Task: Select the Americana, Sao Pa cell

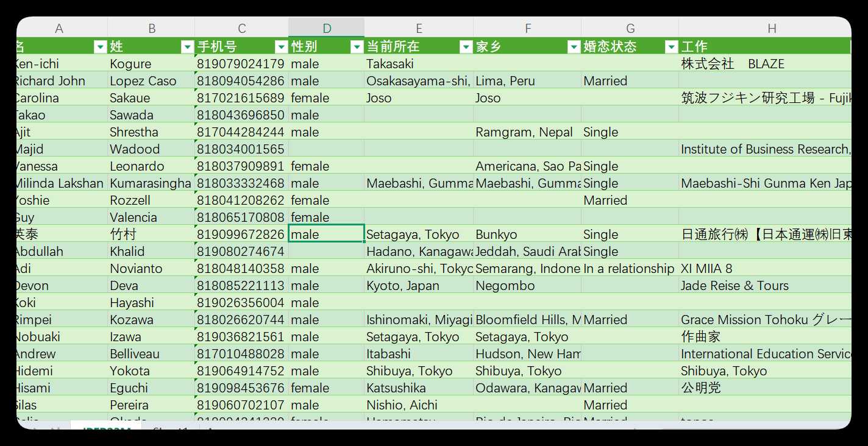Action: [x=527, y=166]
